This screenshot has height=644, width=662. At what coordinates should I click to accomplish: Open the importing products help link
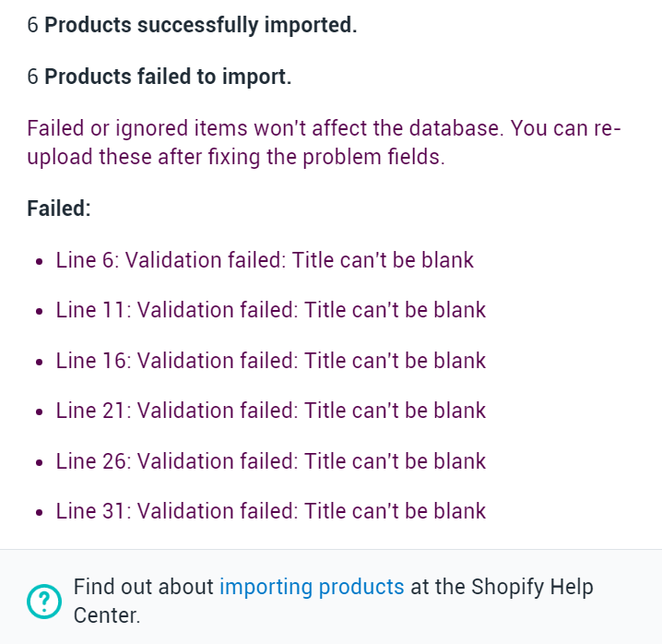tap(312, 587)
